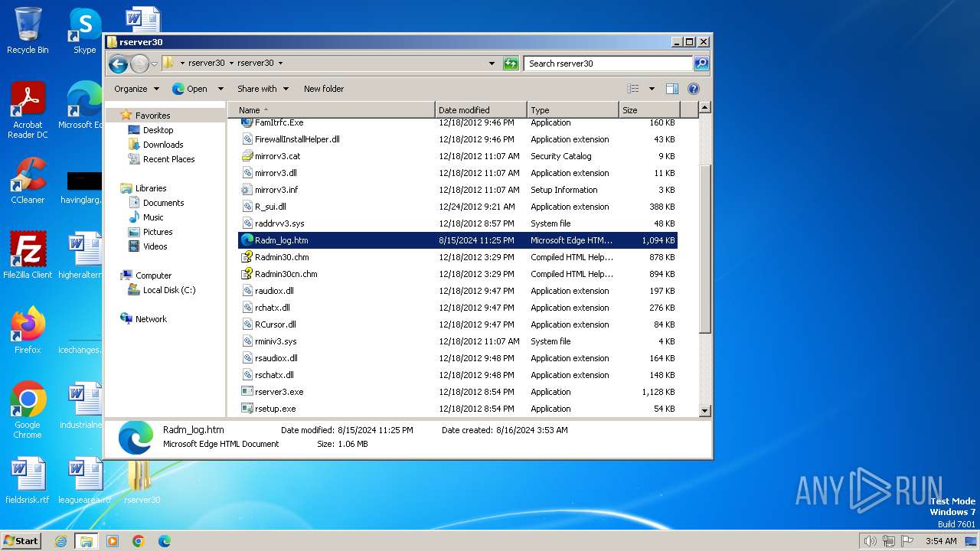Click the search magnifier icon
980x551 pixels.
(x=701, y=64)
